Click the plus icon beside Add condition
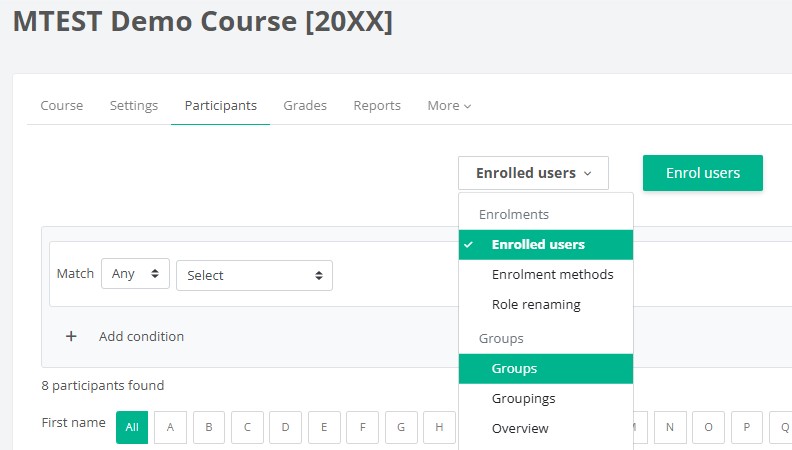Screen dimensions: 792x450 71,337
